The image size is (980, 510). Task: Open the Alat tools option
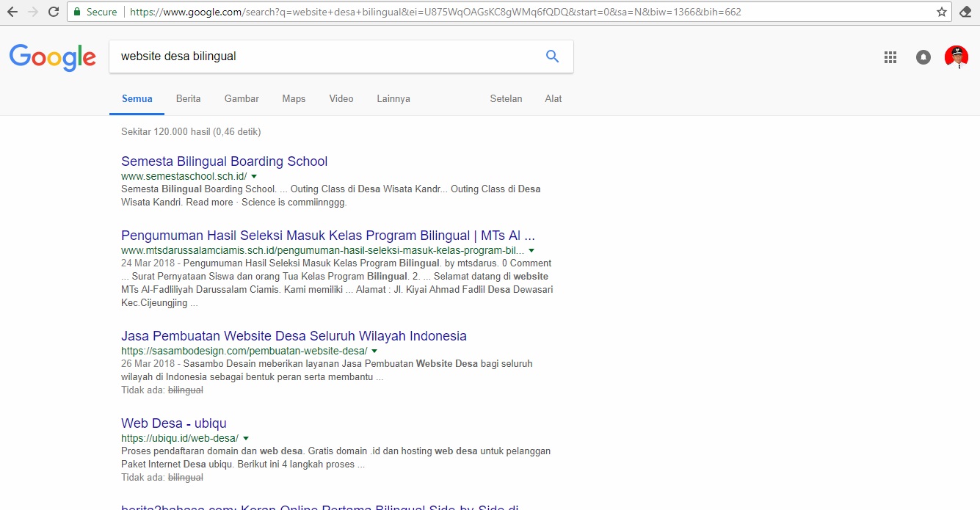[553, 98]
